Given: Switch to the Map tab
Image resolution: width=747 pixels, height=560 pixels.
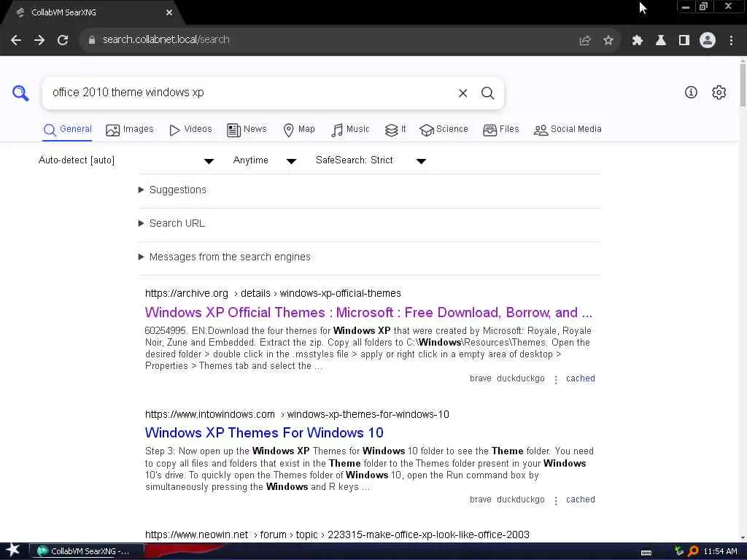Looking at the screenshot, I should (x=298, y=130).
